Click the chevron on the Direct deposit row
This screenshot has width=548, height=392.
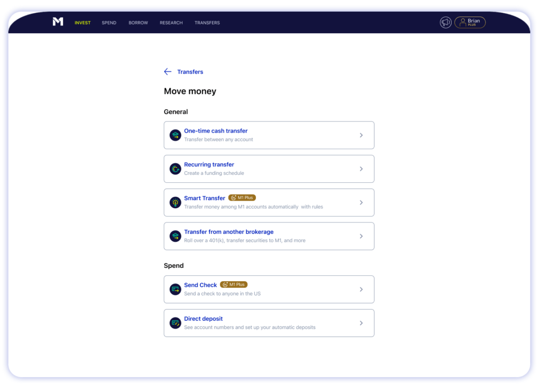coord(361,323)
